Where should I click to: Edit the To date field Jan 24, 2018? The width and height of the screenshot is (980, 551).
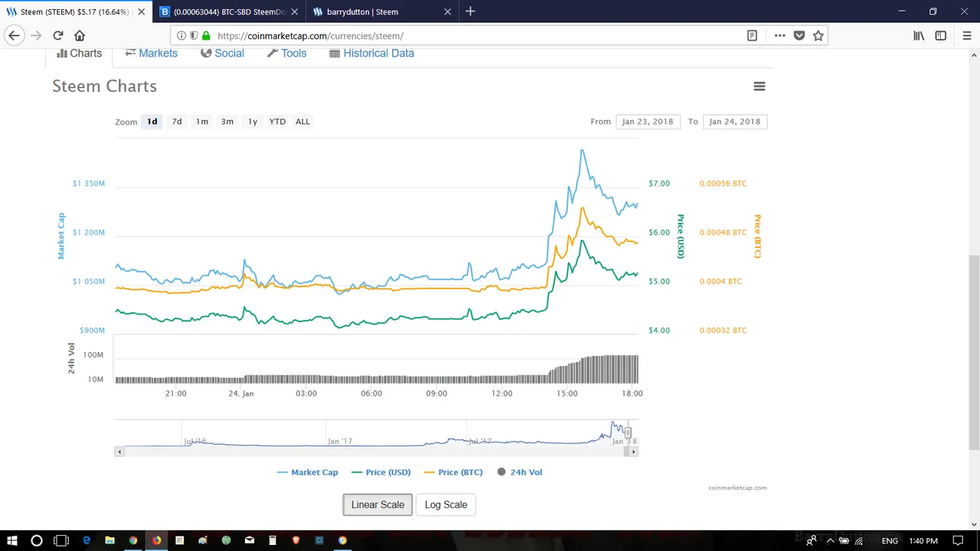[x=735, y=122]
